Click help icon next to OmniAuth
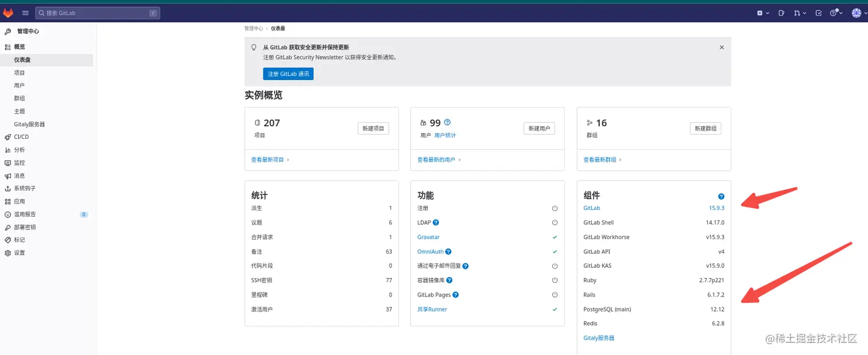This screenshot has width=868, height=355. 448,251
